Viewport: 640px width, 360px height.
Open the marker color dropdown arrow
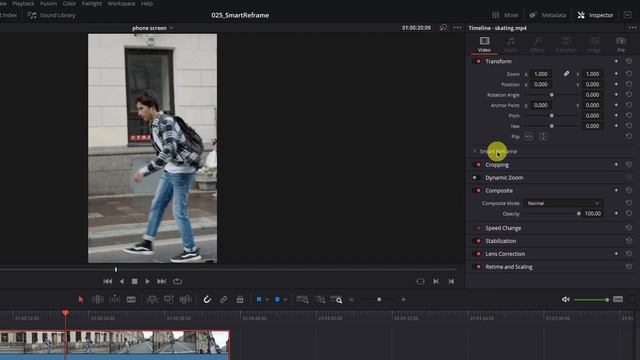tap(285, 300)
